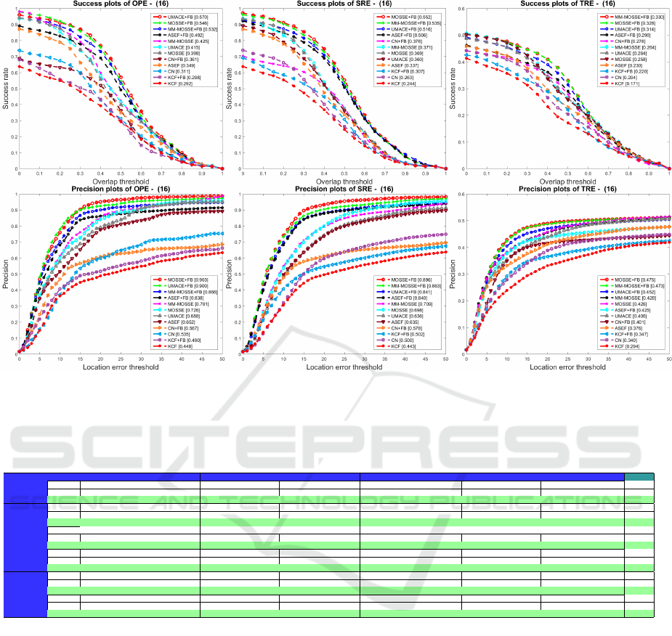Click the "Precision plots of TRE" title
Viewport: 672px width, 636px height.
pos(567,189)
